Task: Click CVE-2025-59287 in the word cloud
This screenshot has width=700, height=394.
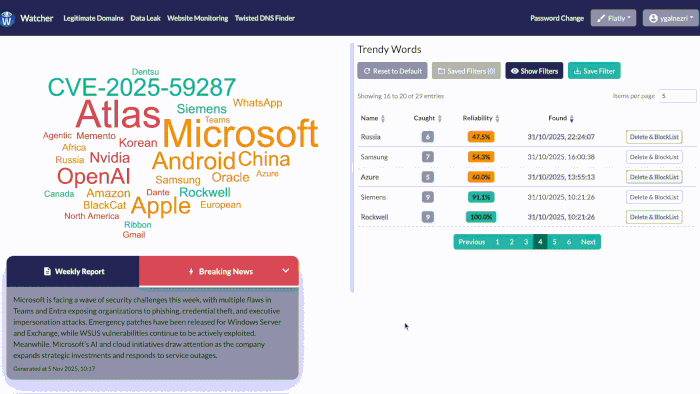Action: click(x=142, y=87)
